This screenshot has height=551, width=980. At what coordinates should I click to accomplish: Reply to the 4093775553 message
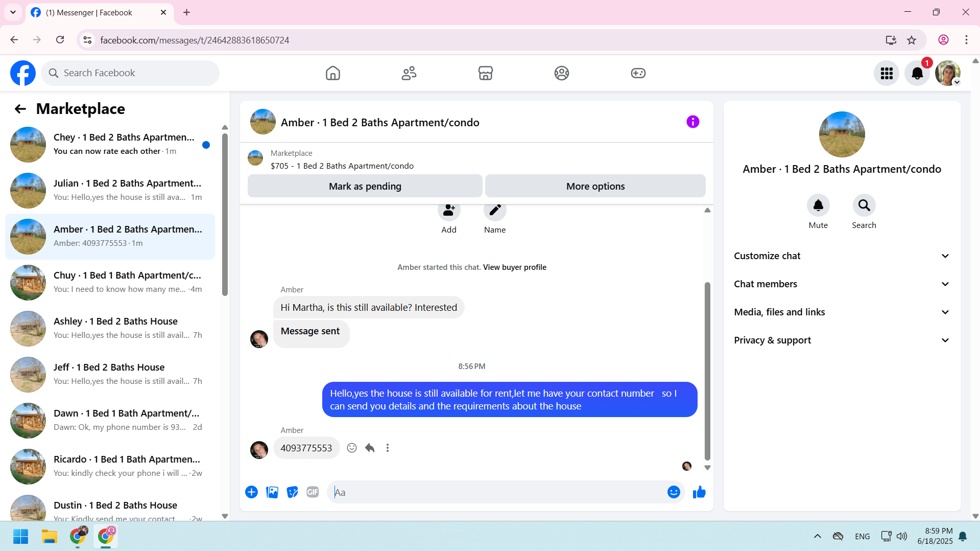coord(370,448)
